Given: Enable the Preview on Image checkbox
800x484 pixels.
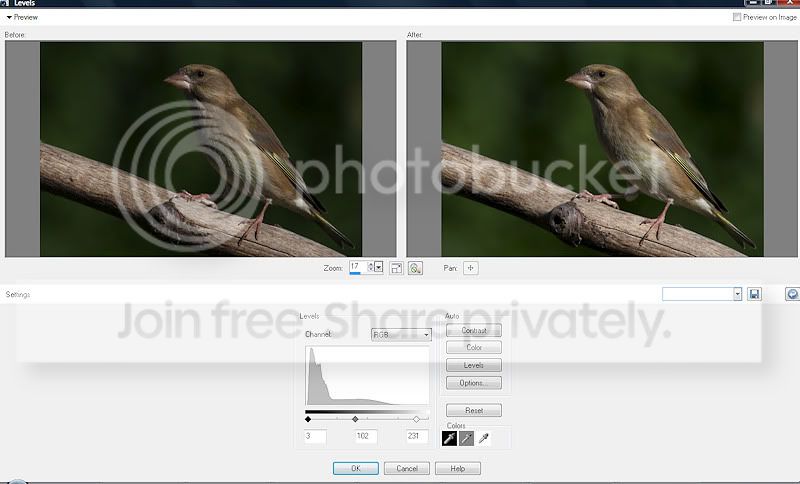Looking at the screenshot, I should point(737,17).
